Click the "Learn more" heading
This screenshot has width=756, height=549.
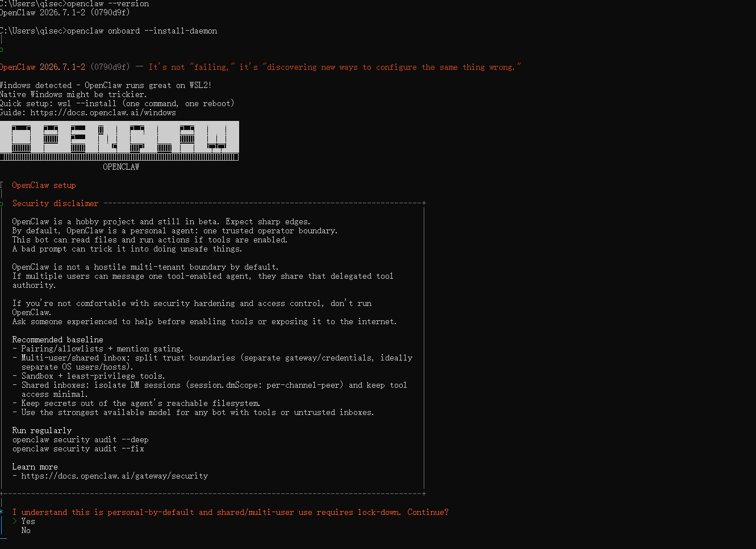(35, 467)
